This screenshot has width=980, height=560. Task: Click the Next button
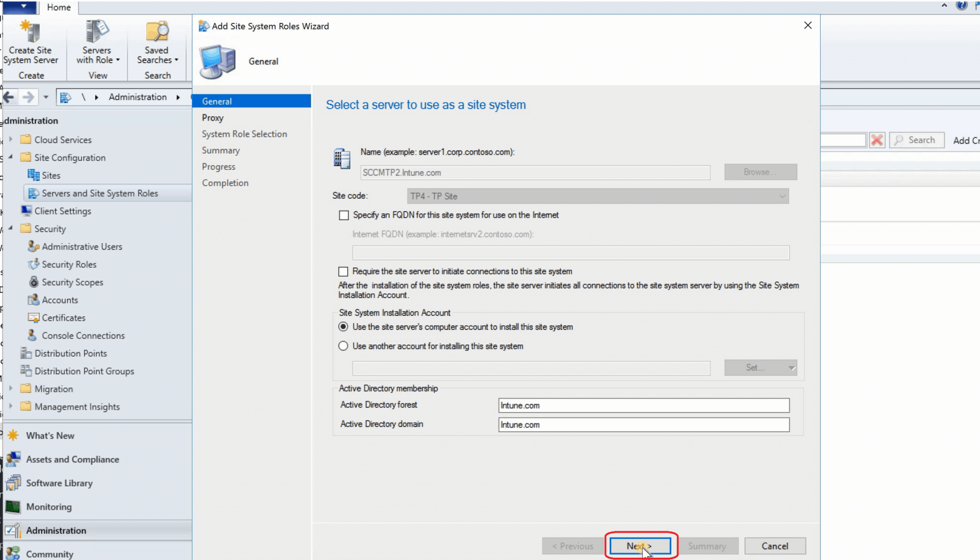(x=640, y=545)
